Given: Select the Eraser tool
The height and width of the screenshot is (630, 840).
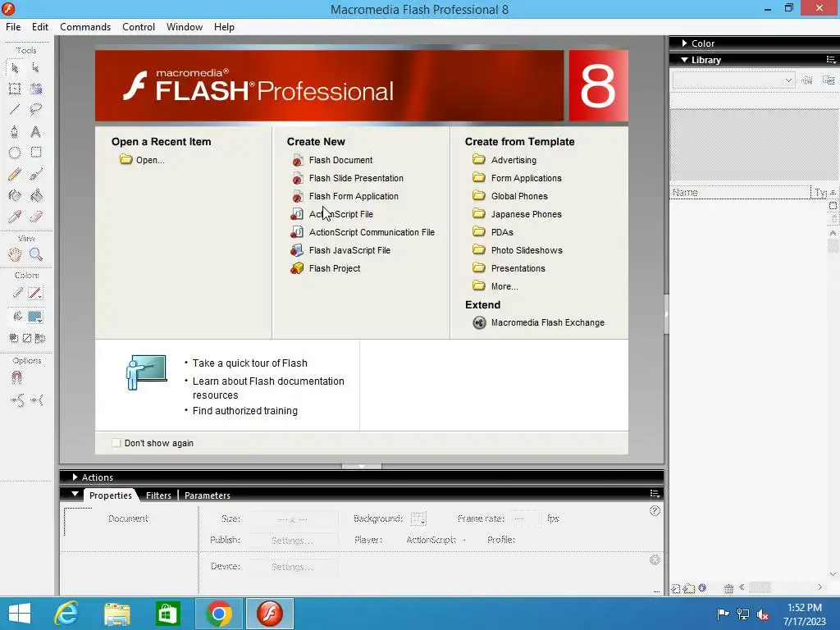Looking at the screenshot, I should tap(36, 217).
